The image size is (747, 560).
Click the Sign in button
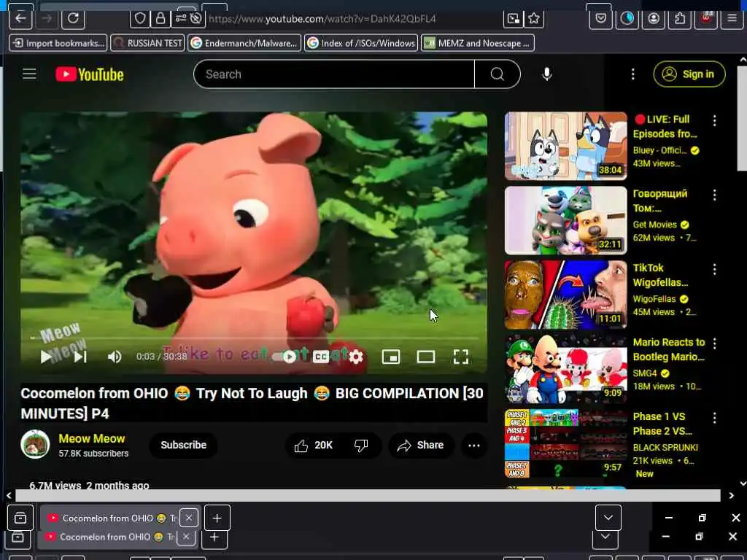[689, 74]
